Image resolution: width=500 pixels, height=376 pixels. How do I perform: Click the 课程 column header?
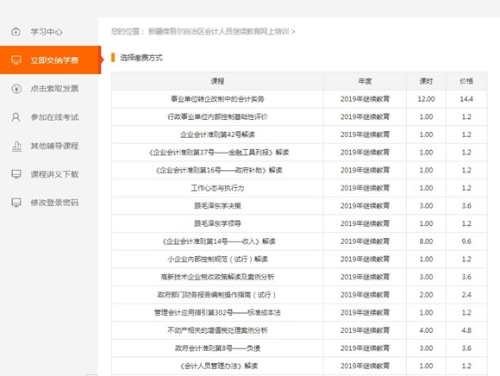pos(217,81)
